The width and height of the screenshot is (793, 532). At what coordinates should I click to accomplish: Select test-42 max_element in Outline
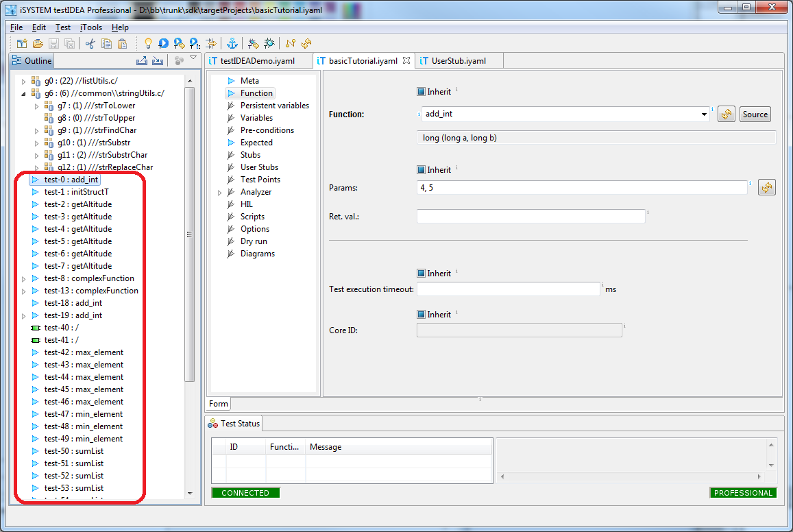[84, 352]
